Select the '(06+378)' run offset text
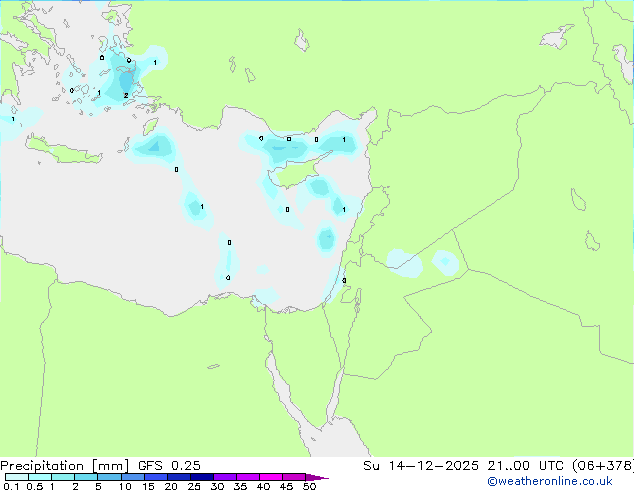 pos(603,466)
